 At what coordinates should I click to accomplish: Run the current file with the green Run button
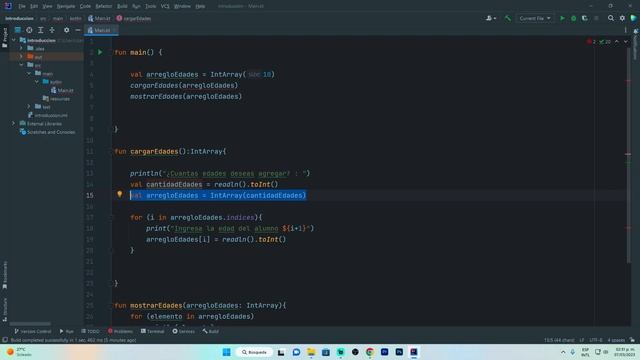[x=562, y=18]
